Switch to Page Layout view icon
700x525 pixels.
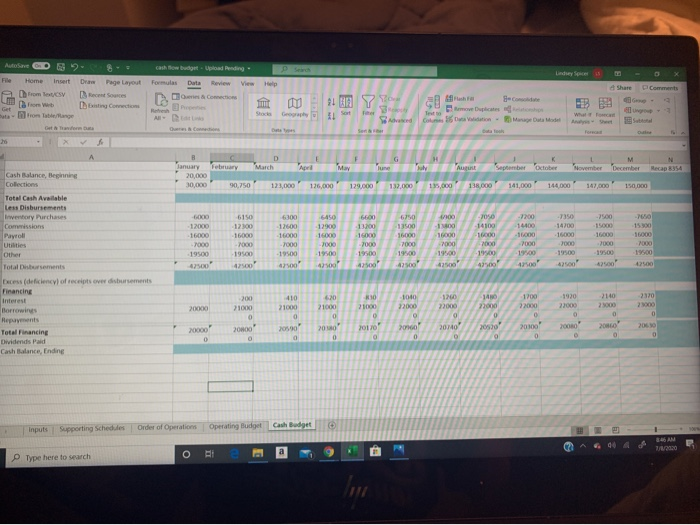(x=597, y=430)
